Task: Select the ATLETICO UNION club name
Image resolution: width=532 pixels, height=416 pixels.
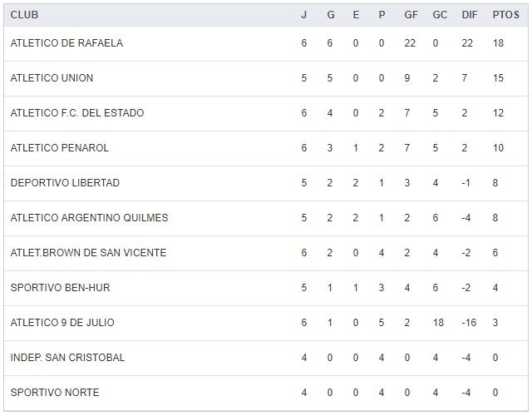Action: 52,78
